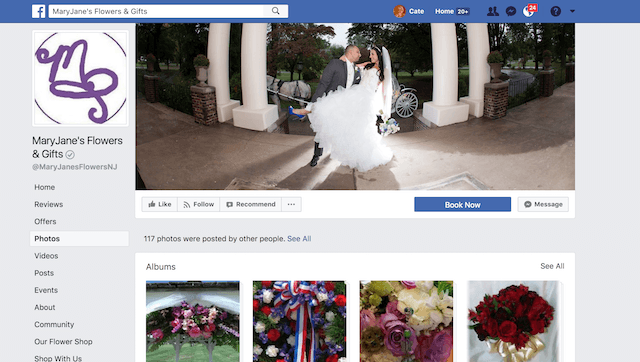Open Offers in the sidebar

pyautogui.click(x=45, y=222)
